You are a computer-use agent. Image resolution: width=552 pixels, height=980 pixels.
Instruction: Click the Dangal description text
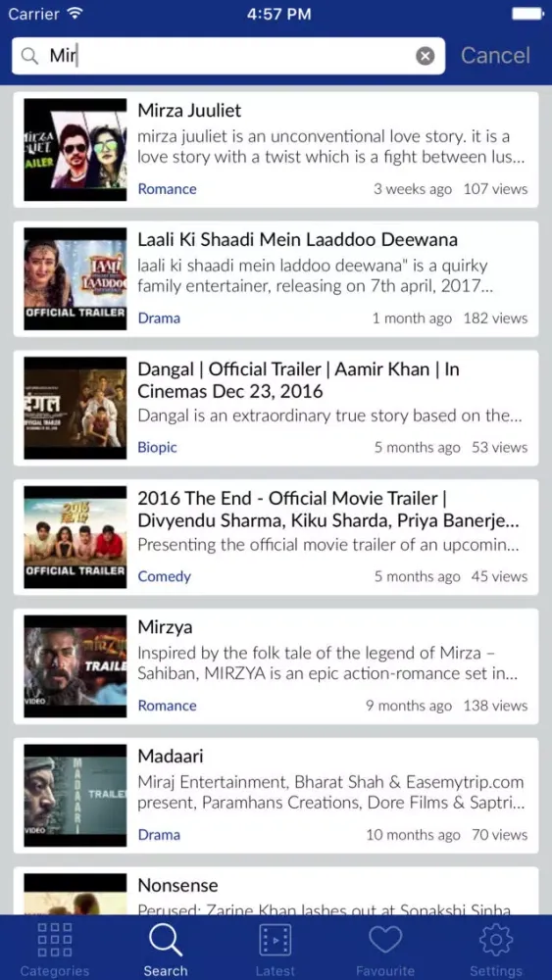pos(329,416)
